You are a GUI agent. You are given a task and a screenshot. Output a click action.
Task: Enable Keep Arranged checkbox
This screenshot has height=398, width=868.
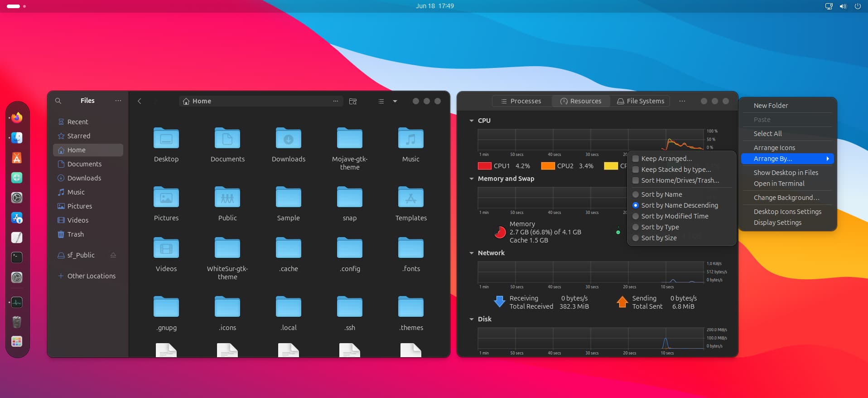pos(636,159)
